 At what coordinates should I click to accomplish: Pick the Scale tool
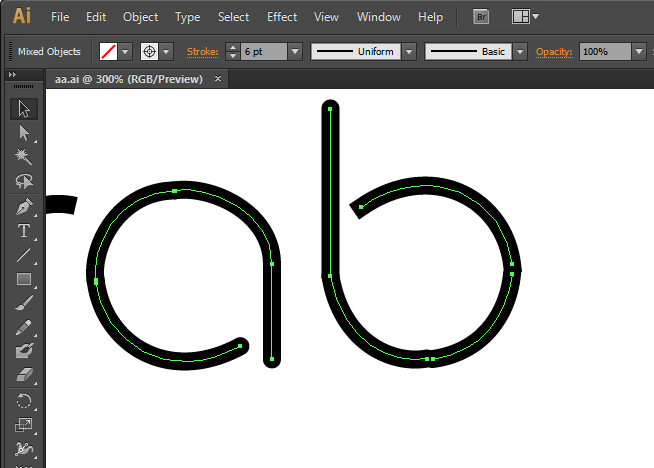click(x=24, y=425)
